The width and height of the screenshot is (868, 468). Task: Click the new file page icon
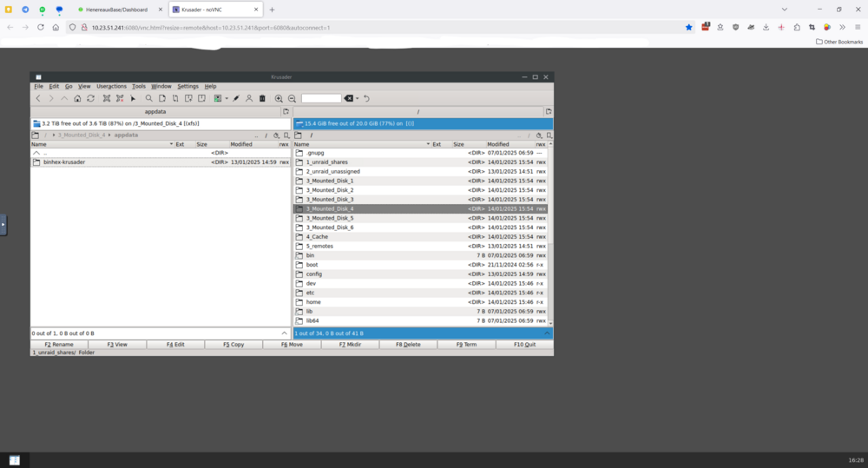162,99
